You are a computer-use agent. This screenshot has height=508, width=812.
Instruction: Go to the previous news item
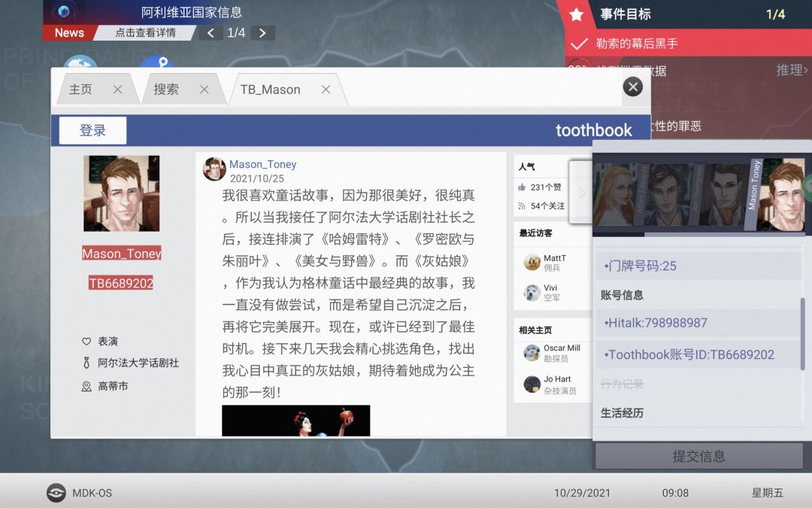pos(211,33)
